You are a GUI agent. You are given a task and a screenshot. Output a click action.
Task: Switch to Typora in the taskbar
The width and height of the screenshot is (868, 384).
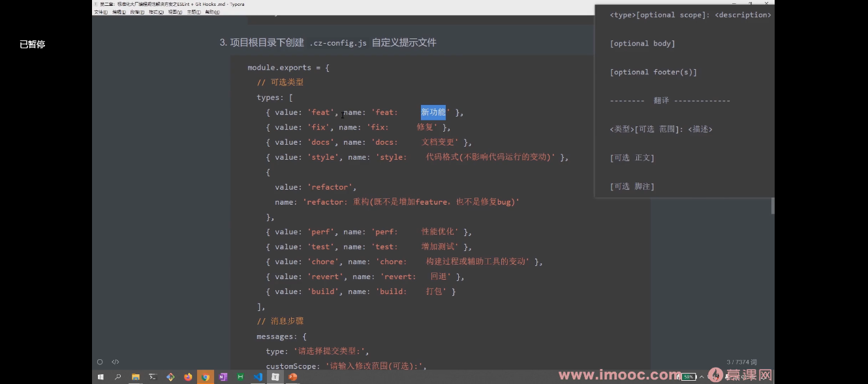tap(275, 377)
